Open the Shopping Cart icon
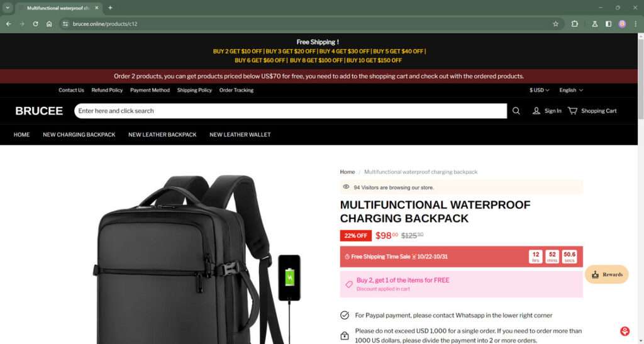The width and height of the screenshot is (644, 344). click(x=572, y=111)
